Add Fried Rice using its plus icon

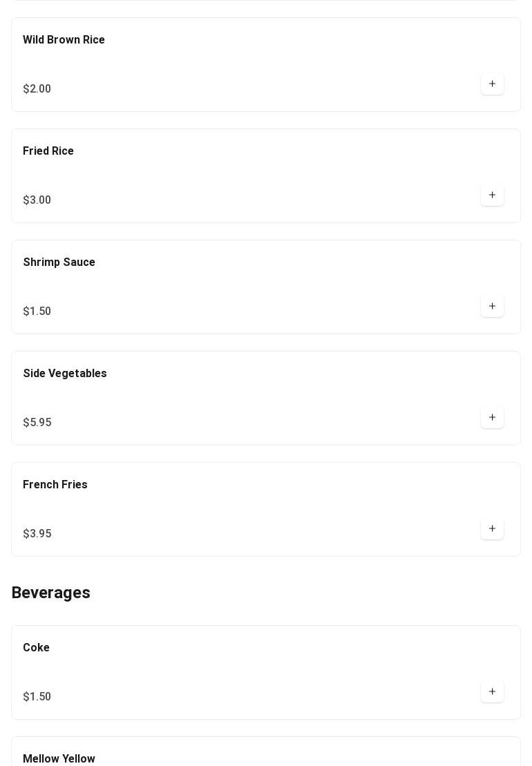pos(492,195)
